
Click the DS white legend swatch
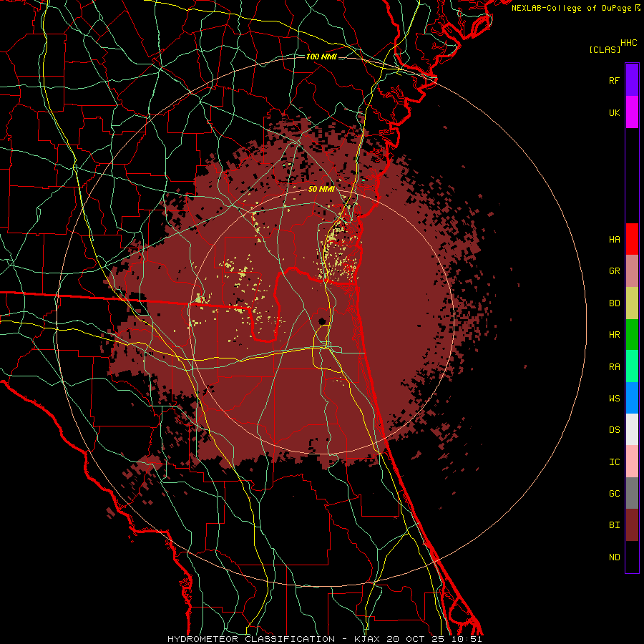click(632, 429)
